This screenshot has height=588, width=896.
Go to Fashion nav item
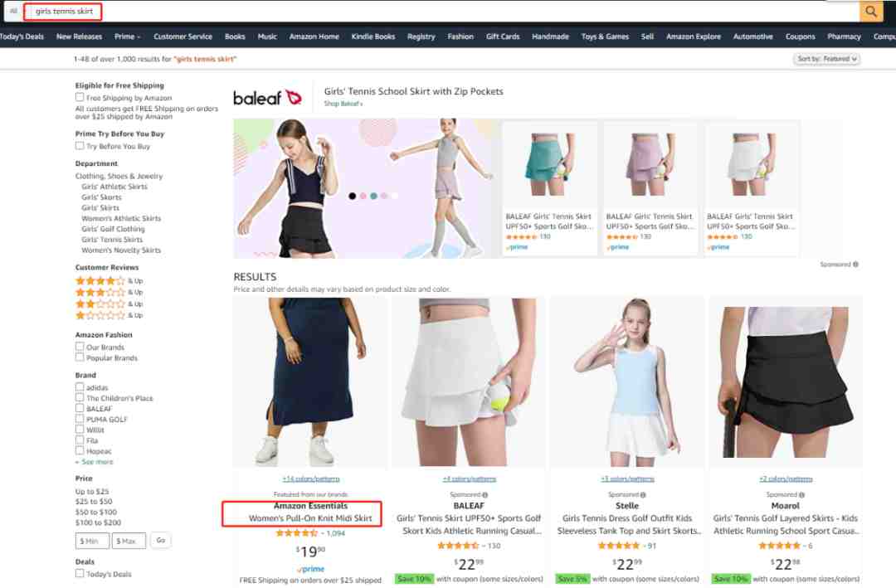[460, 36]
